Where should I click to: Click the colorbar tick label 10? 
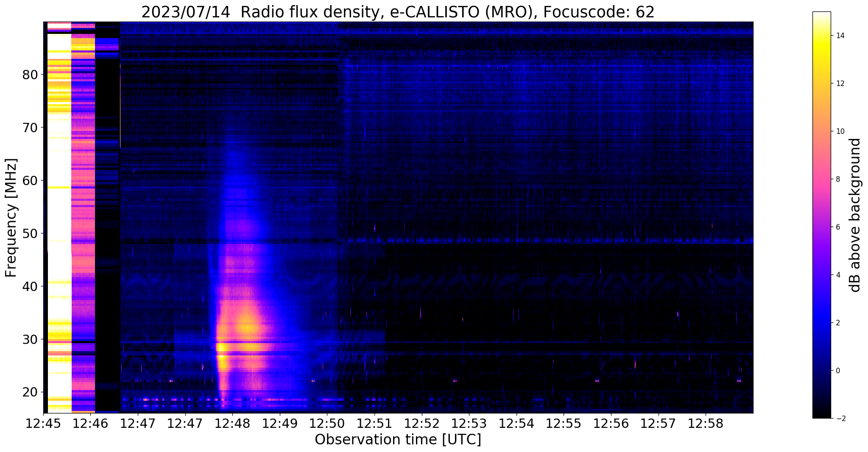coord(840,131)
